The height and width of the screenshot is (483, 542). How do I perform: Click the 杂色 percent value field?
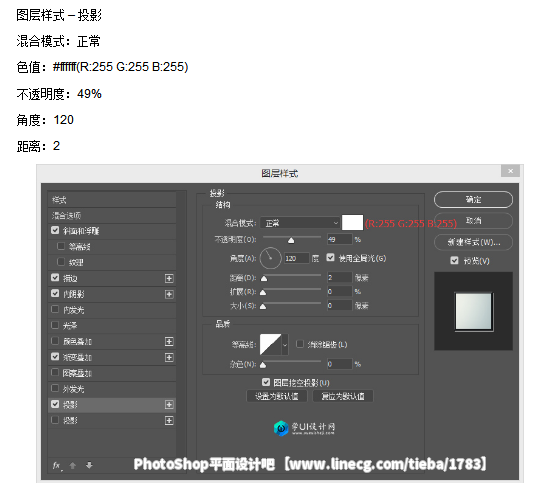click(339, 364)
